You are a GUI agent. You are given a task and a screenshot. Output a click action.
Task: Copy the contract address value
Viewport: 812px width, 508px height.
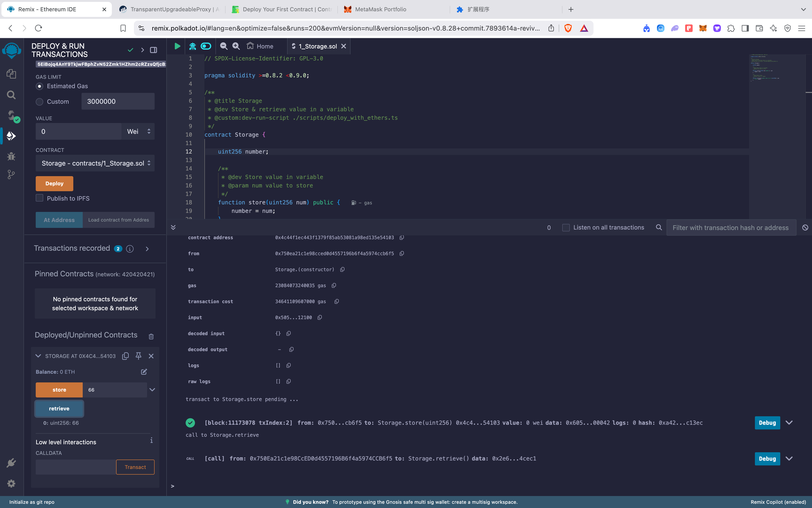pos(402,238)
